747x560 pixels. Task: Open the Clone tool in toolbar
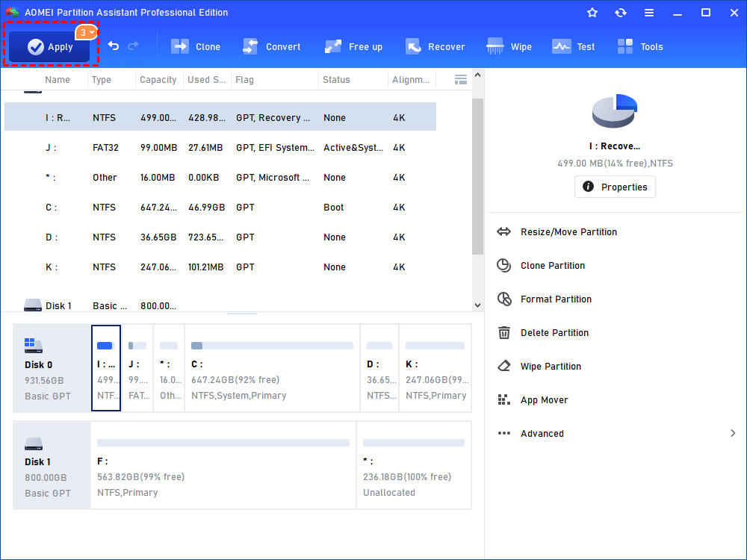pos(196,46)
